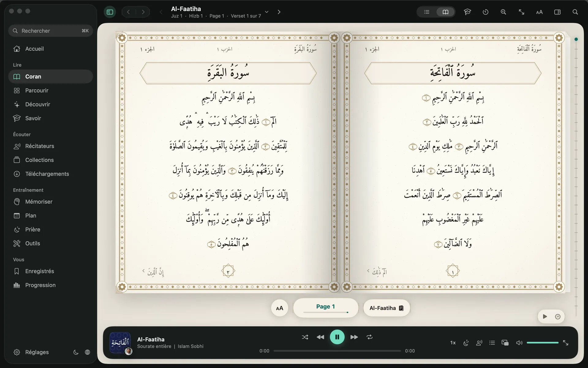Image resolution: width=588 pixels, height=368 pixels.
Task: Toggle repeat mode in the player
Action: [370, 337]
